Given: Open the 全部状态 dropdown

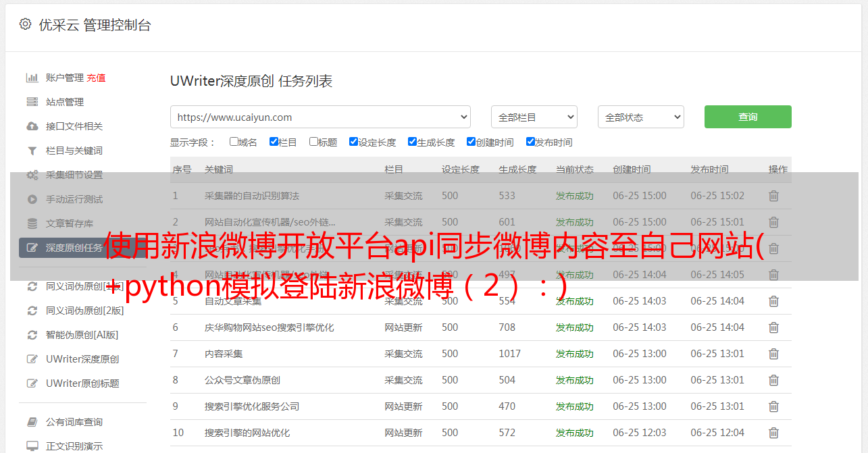Looking at the screenshot, I should tap(641, 117).
